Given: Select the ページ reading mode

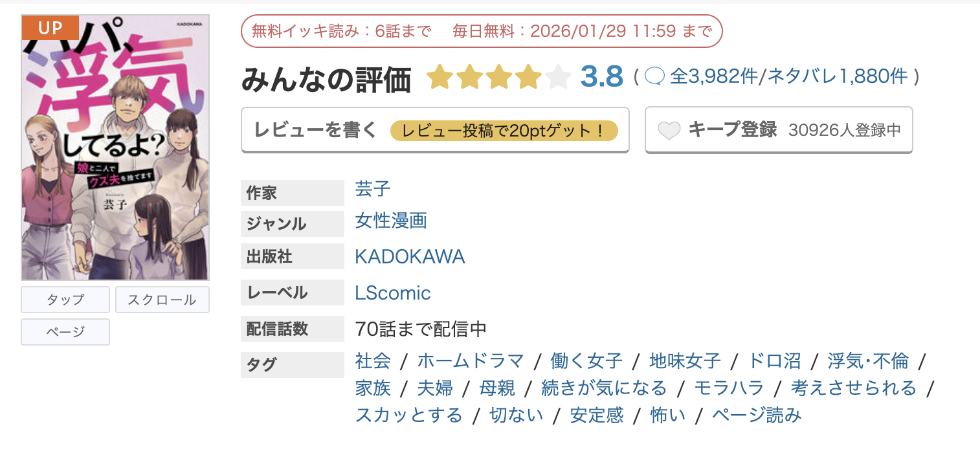Looking at the screenshot, I should [x=65, y=331].
